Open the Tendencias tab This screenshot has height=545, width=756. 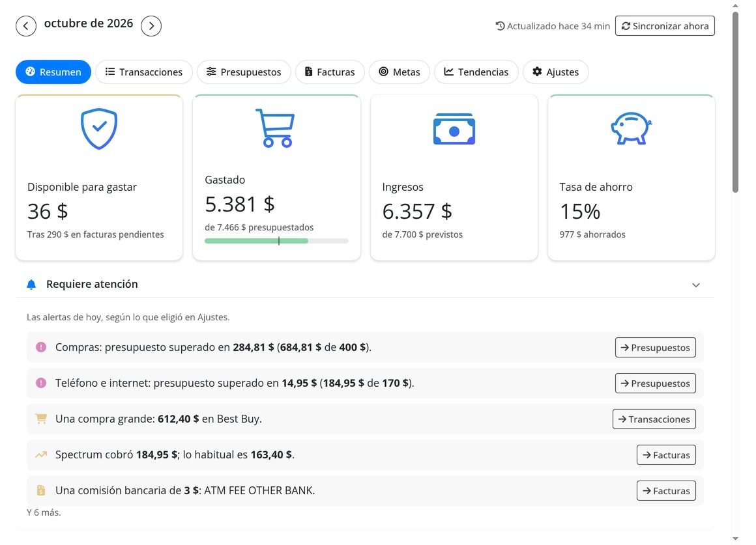tap(476, 72)
